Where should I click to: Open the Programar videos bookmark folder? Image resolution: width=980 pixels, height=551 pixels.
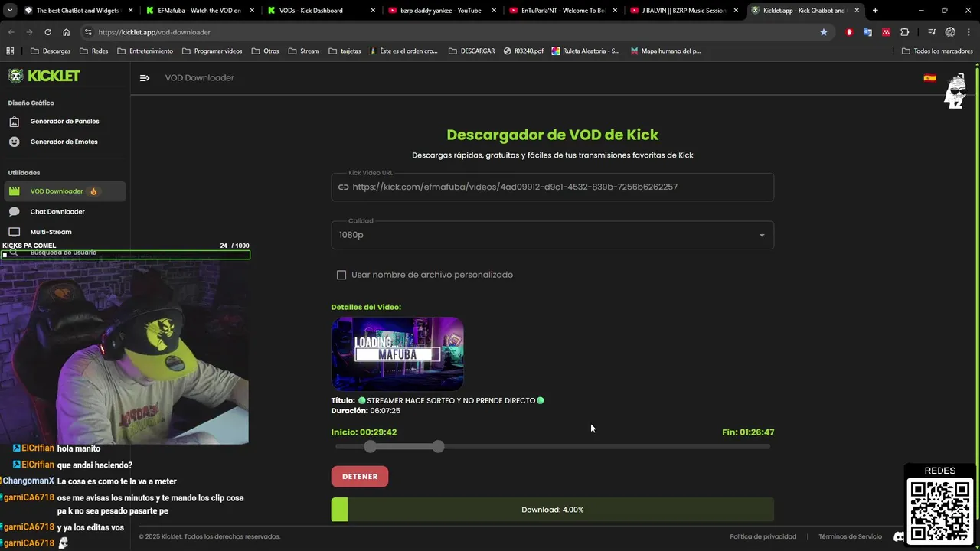pyautogui.click(x=212, y=51)
